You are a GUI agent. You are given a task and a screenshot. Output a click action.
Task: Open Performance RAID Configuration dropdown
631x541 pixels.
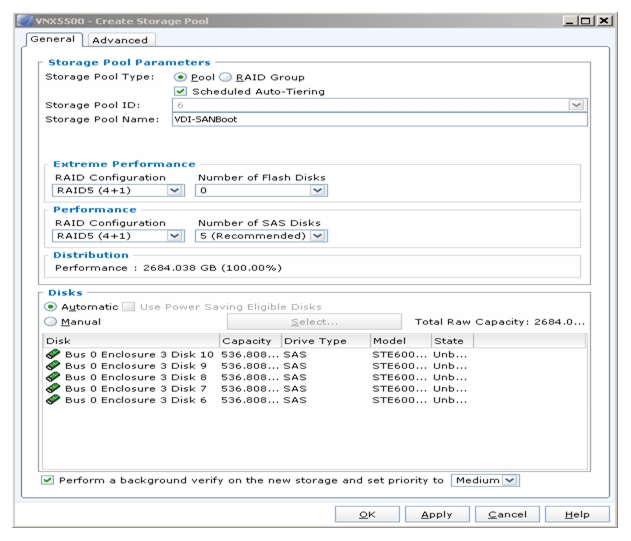coord(174,236)
